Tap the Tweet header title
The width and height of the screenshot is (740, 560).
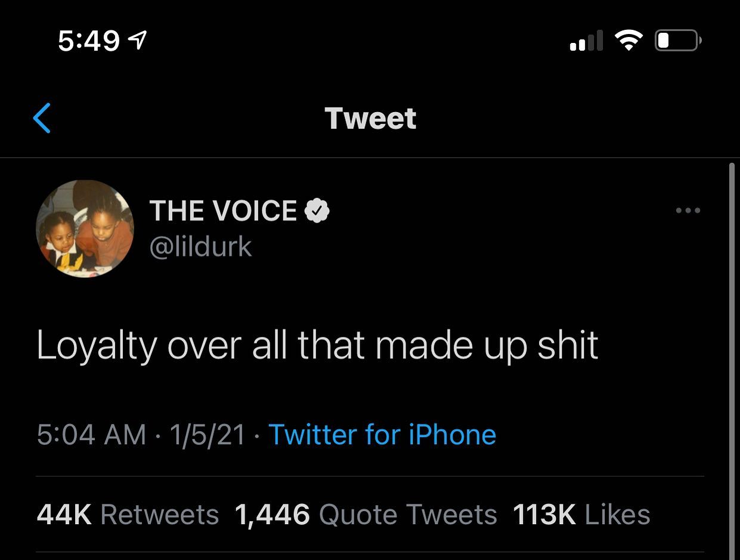click(370, 118)
